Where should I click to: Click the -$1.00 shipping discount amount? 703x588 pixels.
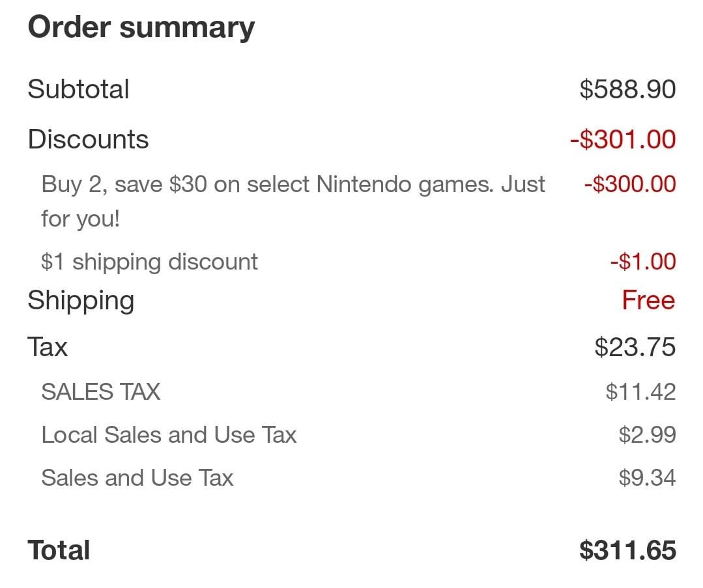pyautogui.click(x=643, y=262)
